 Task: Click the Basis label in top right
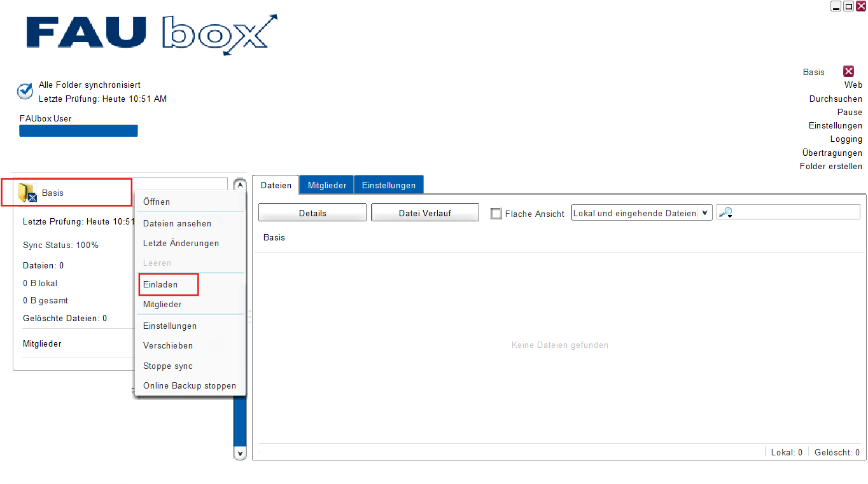(x=813, y=72)
